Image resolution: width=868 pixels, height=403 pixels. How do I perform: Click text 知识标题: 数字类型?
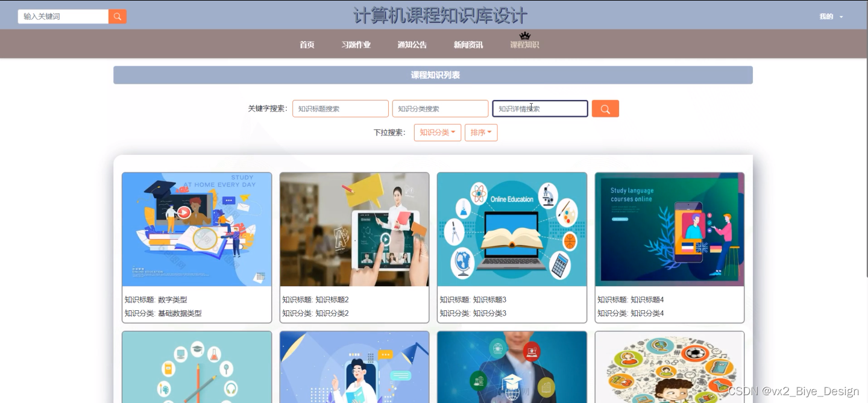tap(156, 299)
